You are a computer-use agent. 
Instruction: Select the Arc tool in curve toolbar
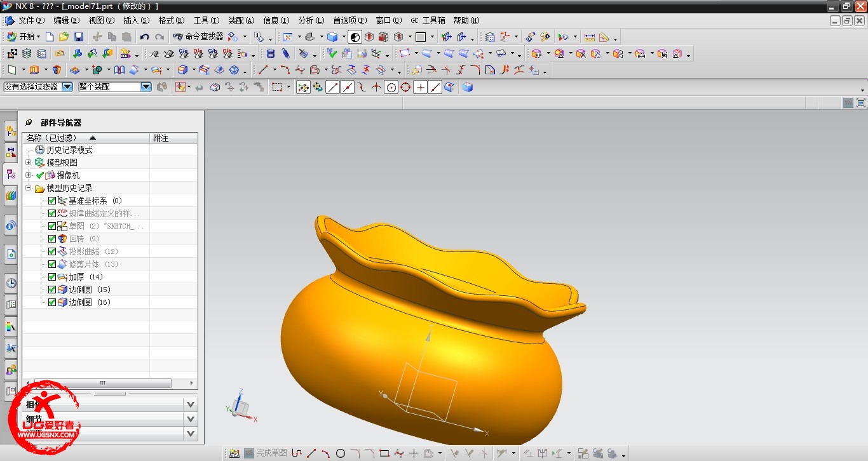[x=285, y=70]
